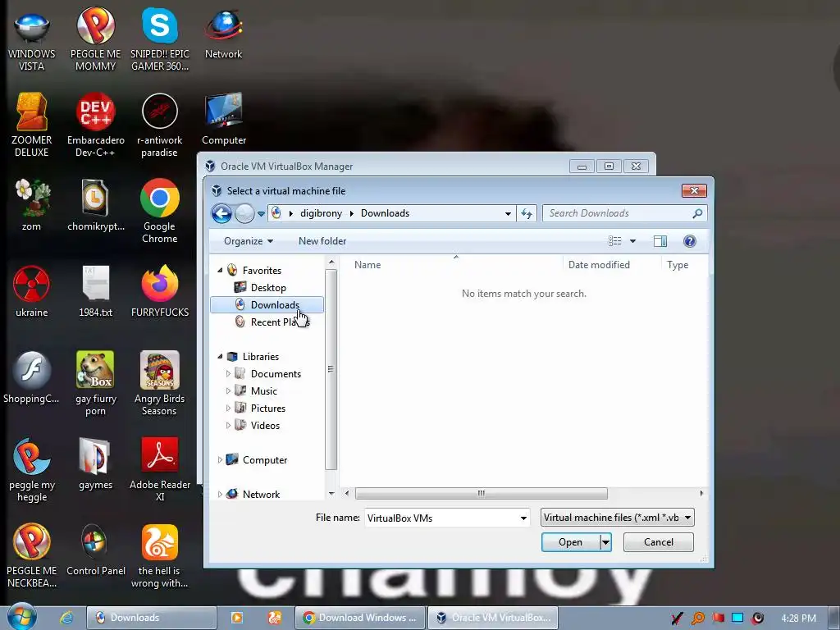Viewport: 840px width, 630px height.
Task: Click the Search Downloads field
Action: coord(624,214)
